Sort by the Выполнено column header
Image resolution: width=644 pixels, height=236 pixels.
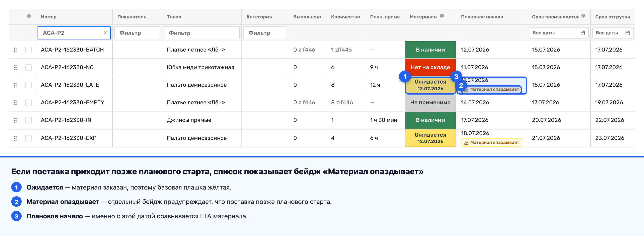(x=307, y=17)
